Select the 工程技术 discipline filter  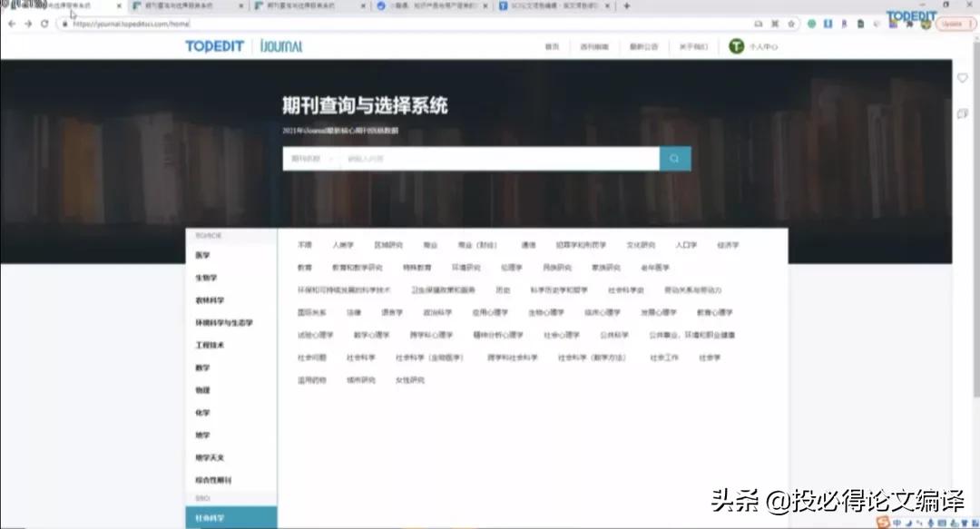pyautogui.click(x=209, y=345)
